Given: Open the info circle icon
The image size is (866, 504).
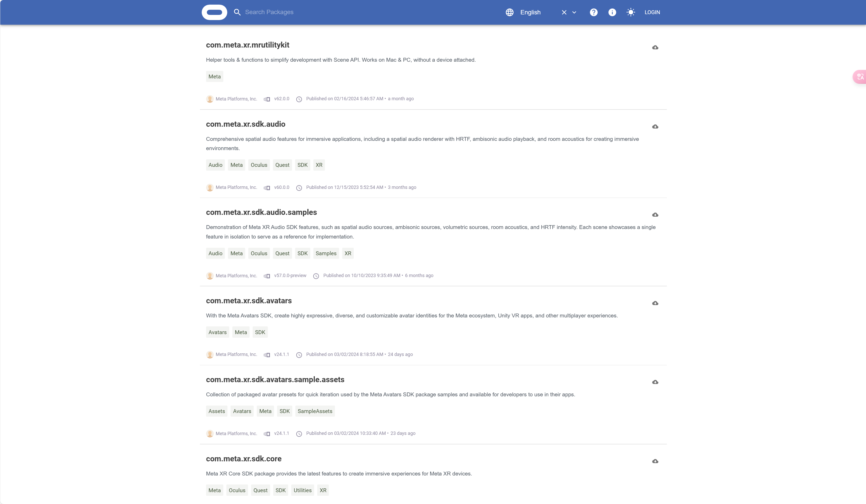Looking at the screenshot, I should click(612, 12).
